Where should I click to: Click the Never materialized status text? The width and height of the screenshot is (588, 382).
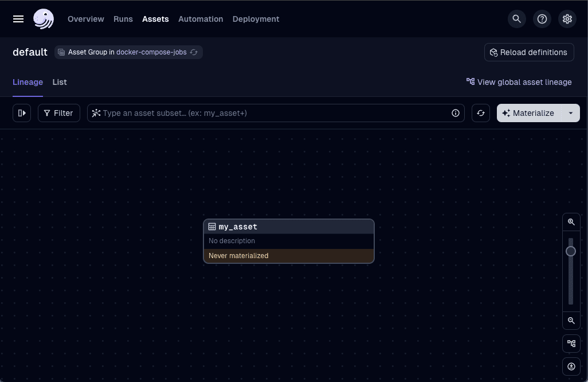pos(238,256)
